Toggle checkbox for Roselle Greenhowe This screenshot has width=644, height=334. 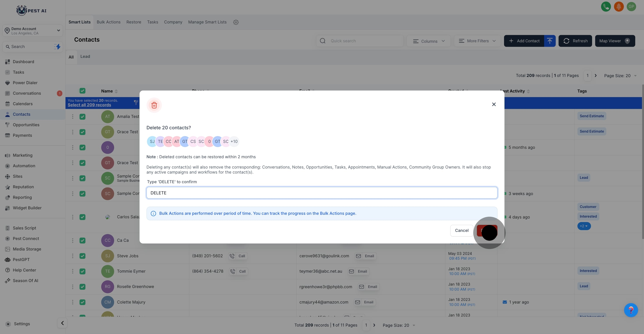pyautogui.click(x=82, y=287)
